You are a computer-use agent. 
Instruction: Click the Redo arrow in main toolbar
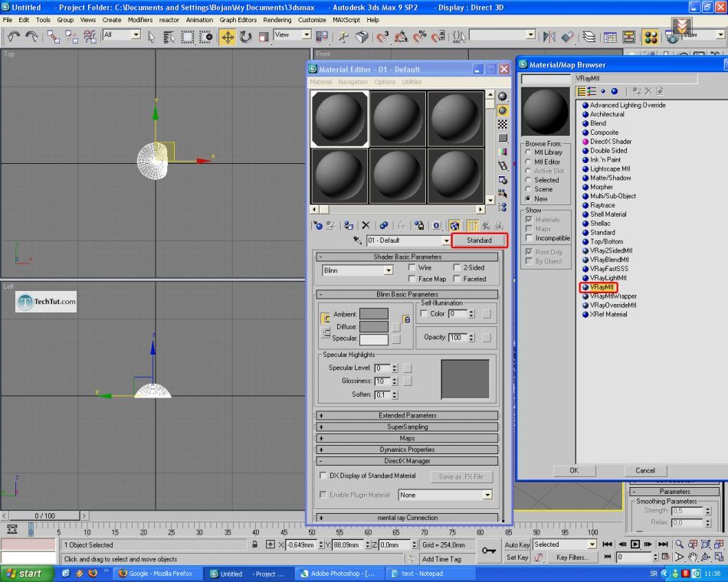31,36
